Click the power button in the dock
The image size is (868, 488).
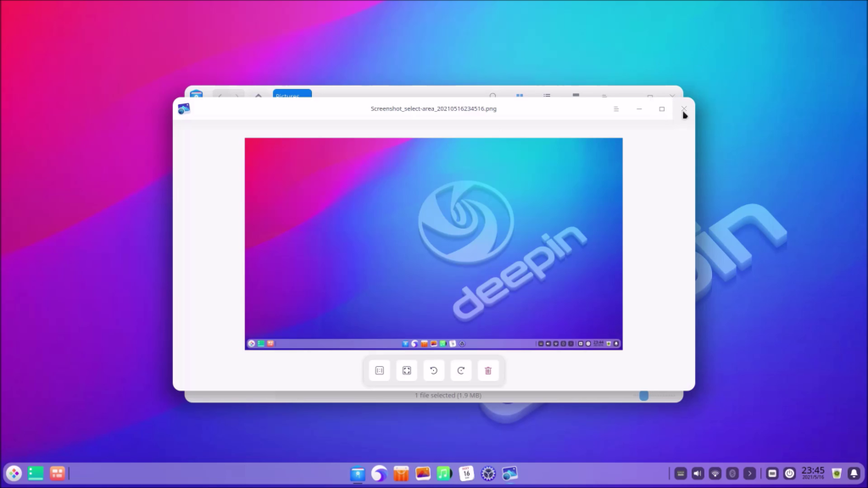(x=789, y=474)
